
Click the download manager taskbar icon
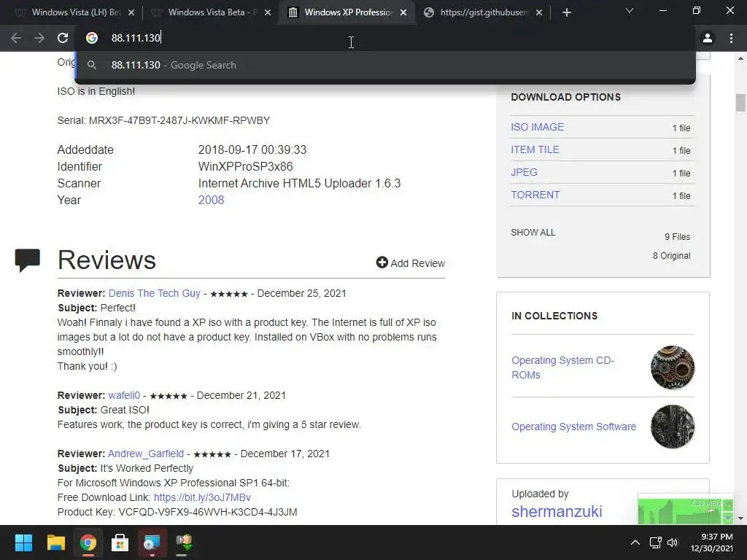point(184,542)
